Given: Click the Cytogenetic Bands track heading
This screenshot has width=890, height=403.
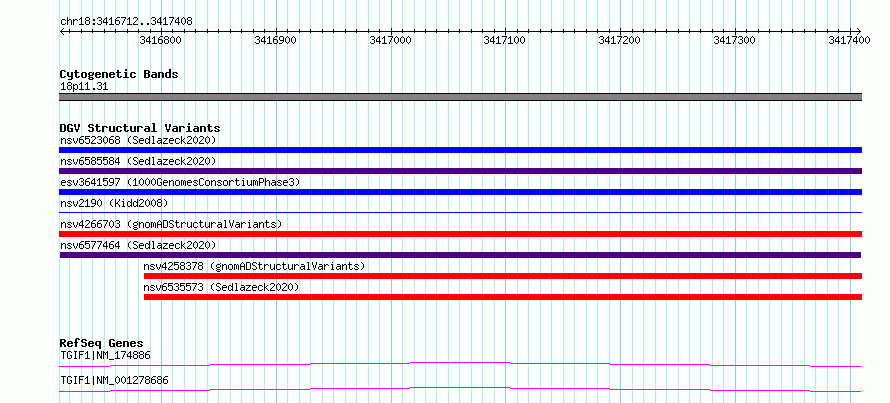Looking at the screenshot, I should click(119, 74).
